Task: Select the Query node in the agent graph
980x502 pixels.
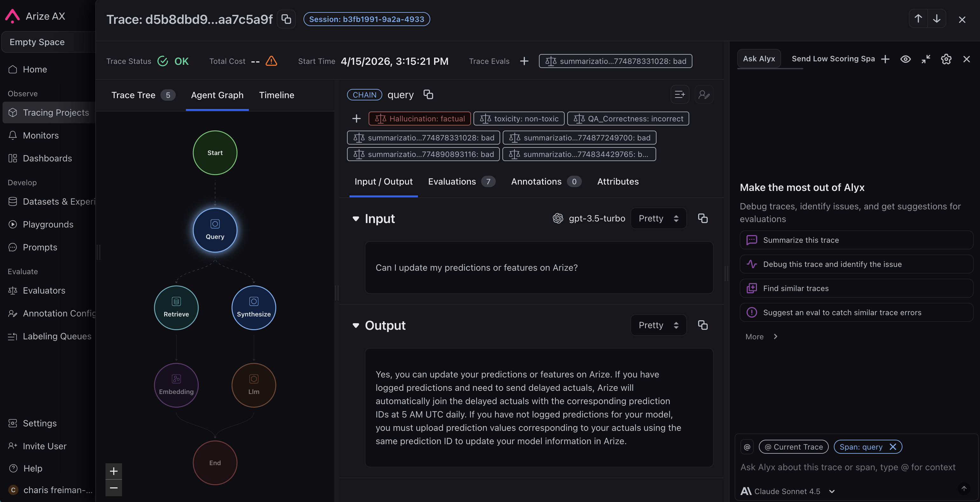Action: 215,230
